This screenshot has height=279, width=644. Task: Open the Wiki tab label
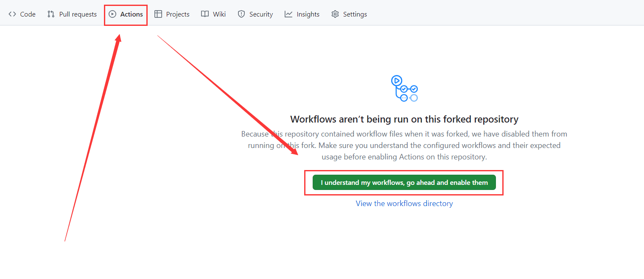click(219, 14)
